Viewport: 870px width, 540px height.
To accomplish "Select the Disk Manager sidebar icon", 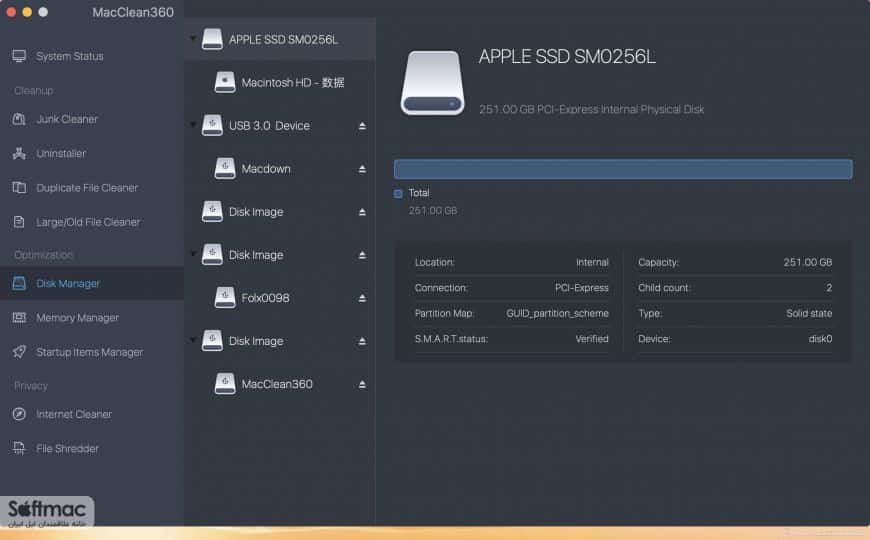I will tap(19, 284).
